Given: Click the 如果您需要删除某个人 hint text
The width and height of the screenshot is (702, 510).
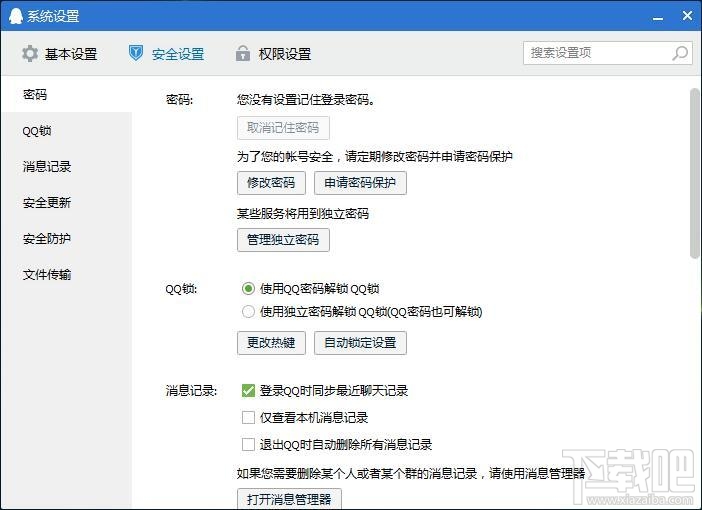Looking at the screenshot, I should [x=411, y=473].
